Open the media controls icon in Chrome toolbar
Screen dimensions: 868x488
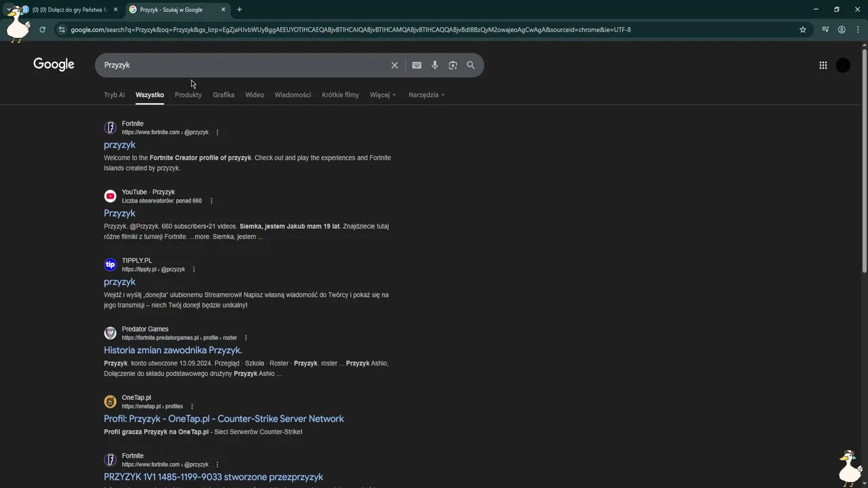pos(825,30)
